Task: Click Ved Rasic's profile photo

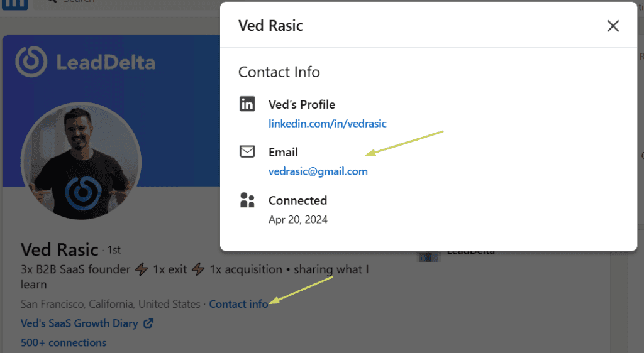Action: pos(81,161)
